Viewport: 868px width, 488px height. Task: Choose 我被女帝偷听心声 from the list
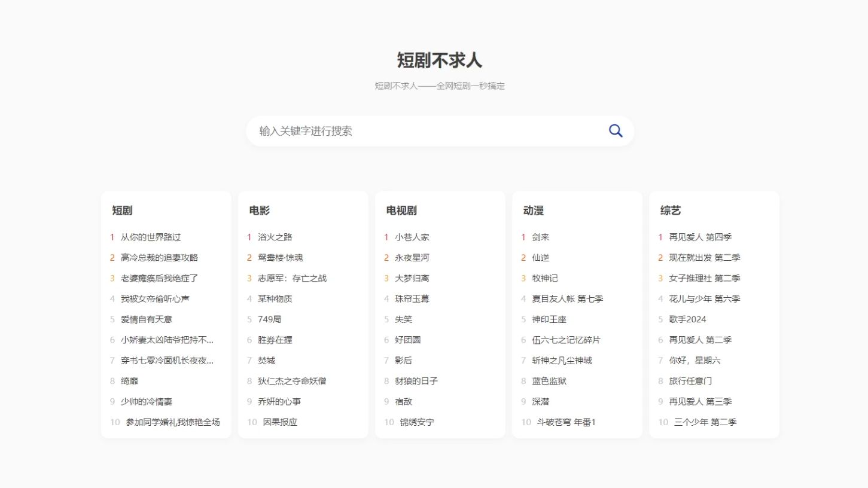[x=155, y=299]
